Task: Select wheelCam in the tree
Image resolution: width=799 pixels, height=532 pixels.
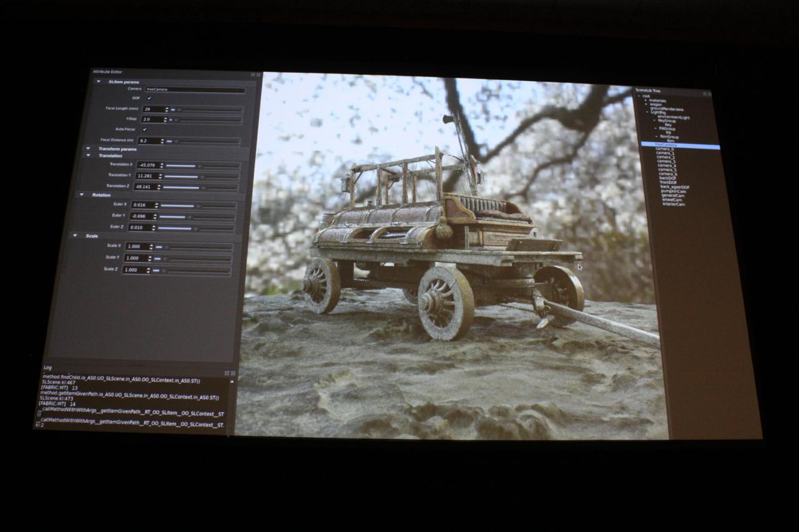Action: click(x=672, y=200)
